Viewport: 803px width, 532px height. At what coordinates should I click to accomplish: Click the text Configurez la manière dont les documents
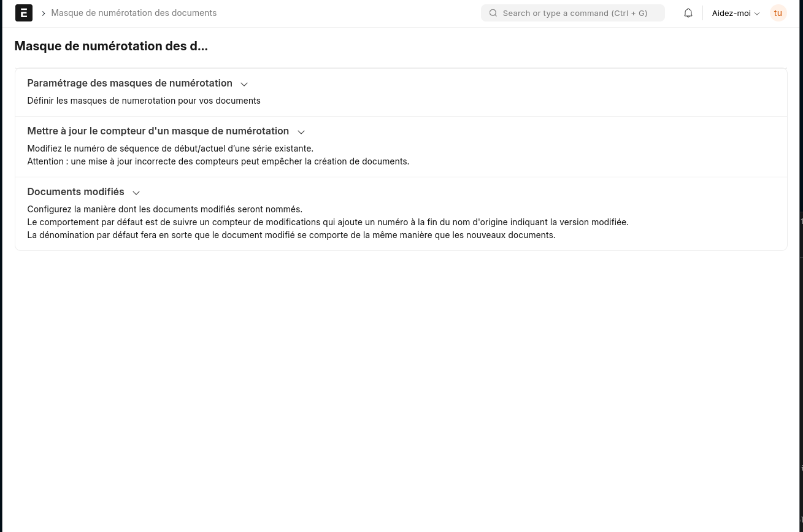point(165,209)
